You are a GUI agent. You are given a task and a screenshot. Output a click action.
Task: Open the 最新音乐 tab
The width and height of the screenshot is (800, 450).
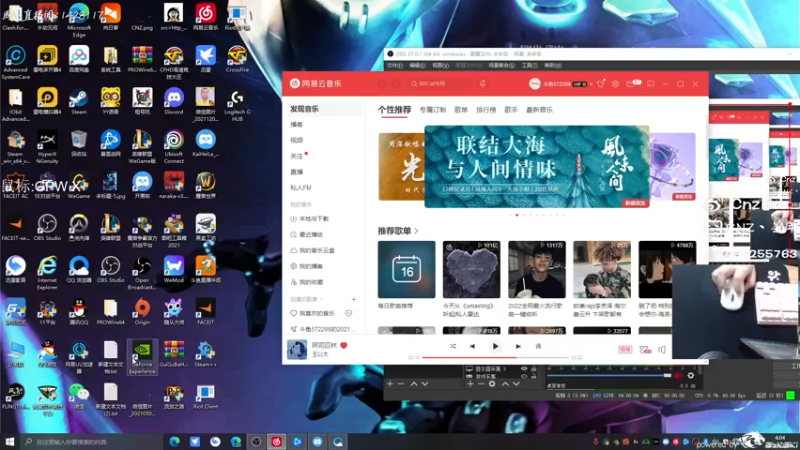pyautogui.click(x=539, y=110)
